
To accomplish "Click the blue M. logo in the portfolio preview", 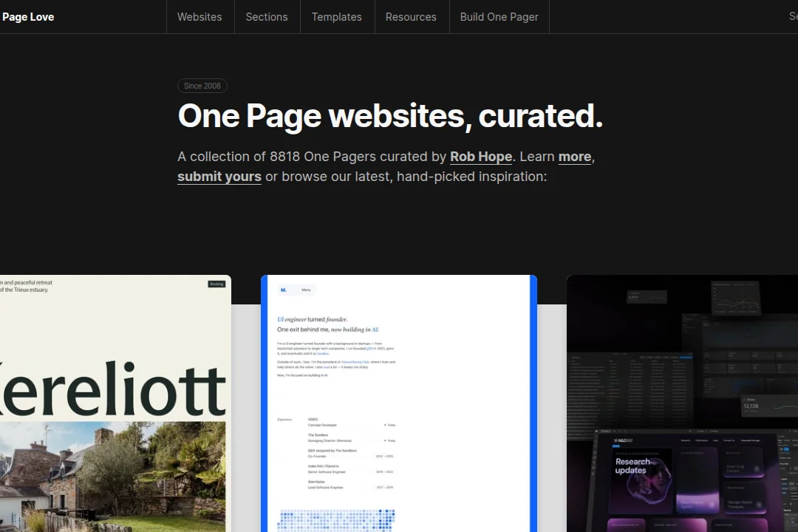I will pos(284,290).
